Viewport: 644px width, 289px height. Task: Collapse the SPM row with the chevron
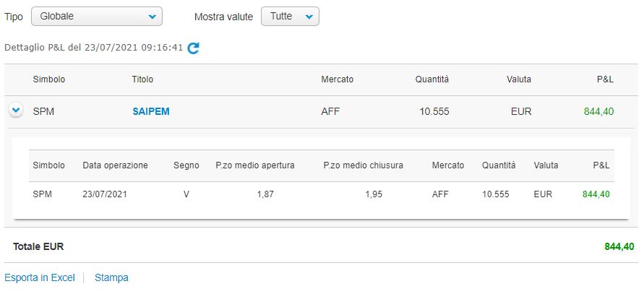[x=16, y=111]
